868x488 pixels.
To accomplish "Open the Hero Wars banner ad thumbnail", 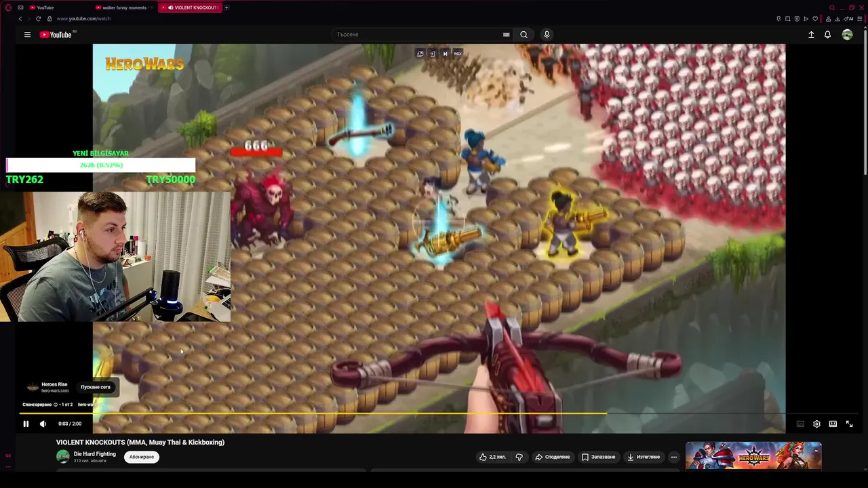I will [x=753, y=455].
